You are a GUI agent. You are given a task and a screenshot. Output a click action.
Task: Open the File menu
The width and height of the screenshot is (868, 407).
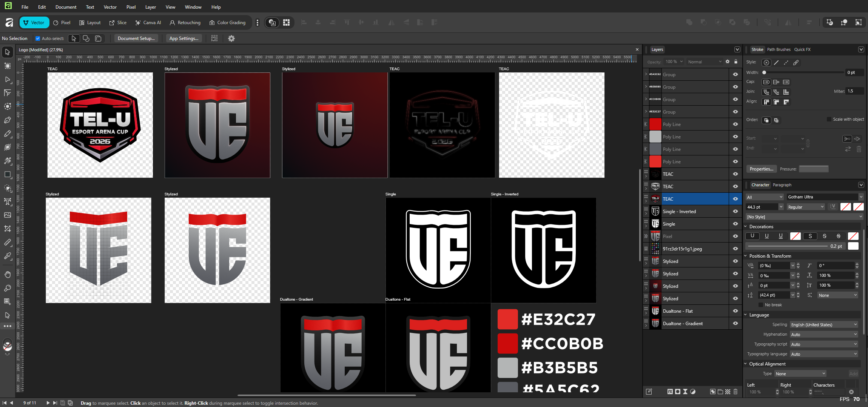pos(25,7)
